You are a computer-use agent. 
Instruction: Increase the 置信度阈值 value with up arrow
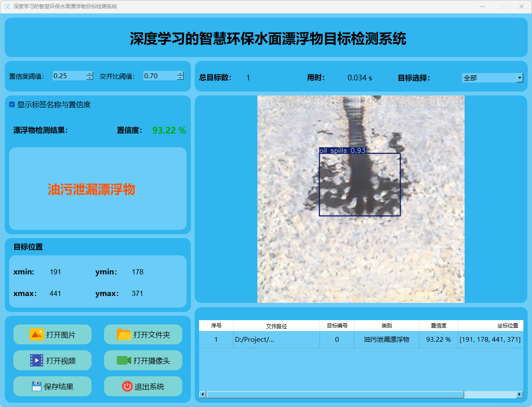[x=89, y=73]
